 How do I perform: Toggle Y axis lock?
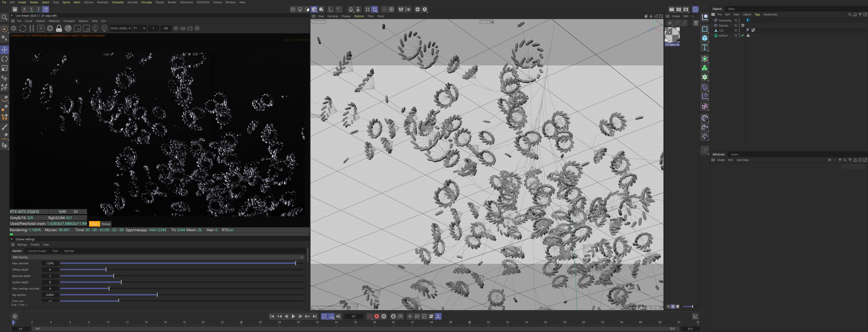tap(31, 9)
